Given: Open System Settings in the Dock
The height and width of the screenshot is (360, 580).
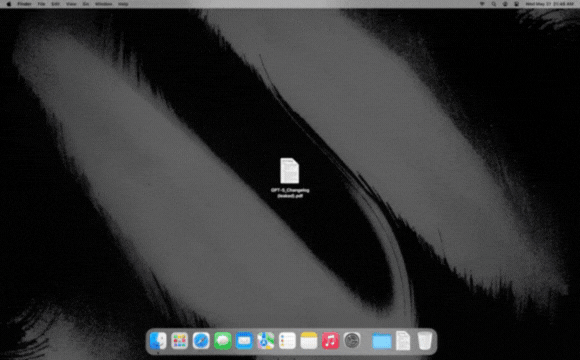Looking at the screenshot, I should click(351, 340).
